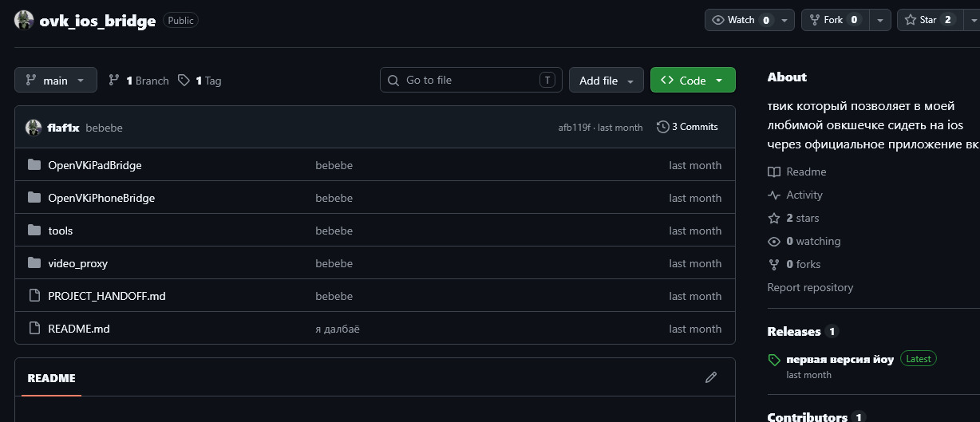
Task: View the 1 Tag link
Action: (200, 81)
